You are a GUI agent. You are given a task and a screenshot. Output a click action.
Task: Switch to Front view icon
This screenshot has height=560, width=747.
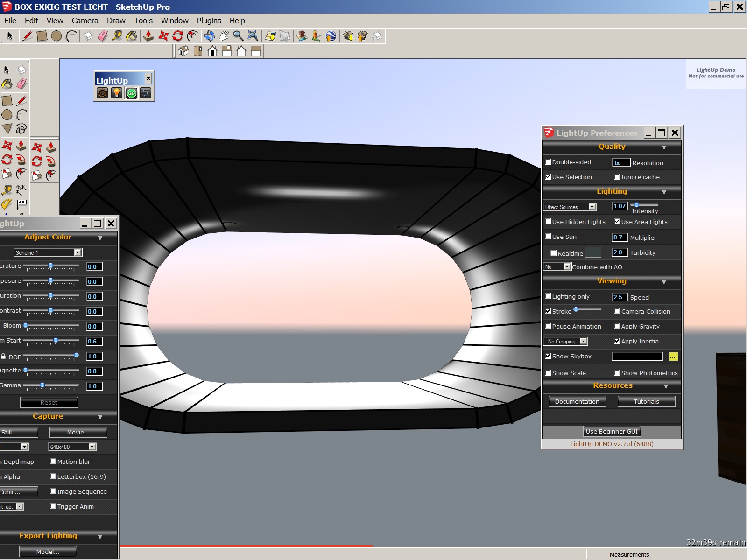pyautogui.click(x=212, y=51)
